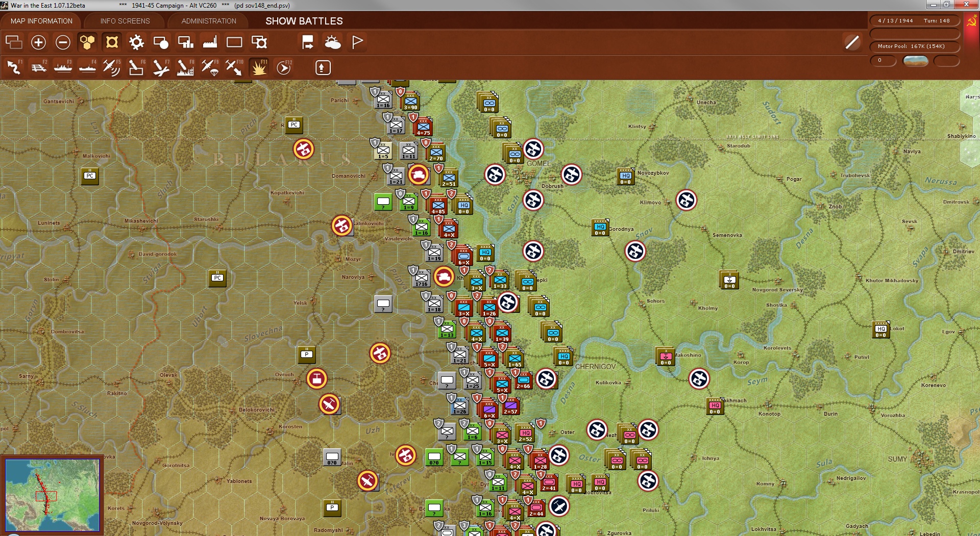Open the weather display cloud icon

(x=333, y=43)
